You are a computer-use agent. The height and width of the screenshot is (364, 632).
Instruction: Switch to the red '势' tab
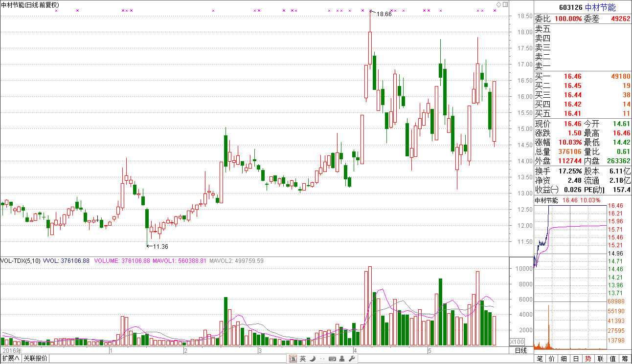(588, 359)
